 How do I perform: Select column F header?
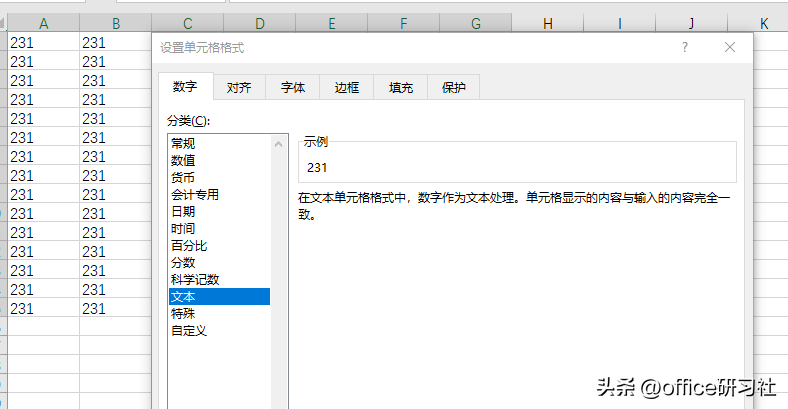404,23
